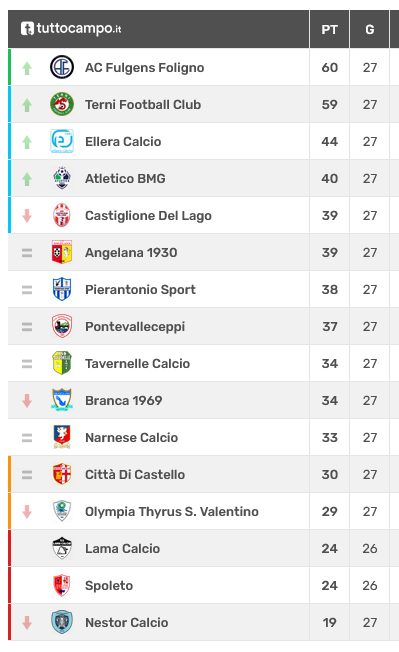
Task: Sort by the G column header
Action: 369,30
